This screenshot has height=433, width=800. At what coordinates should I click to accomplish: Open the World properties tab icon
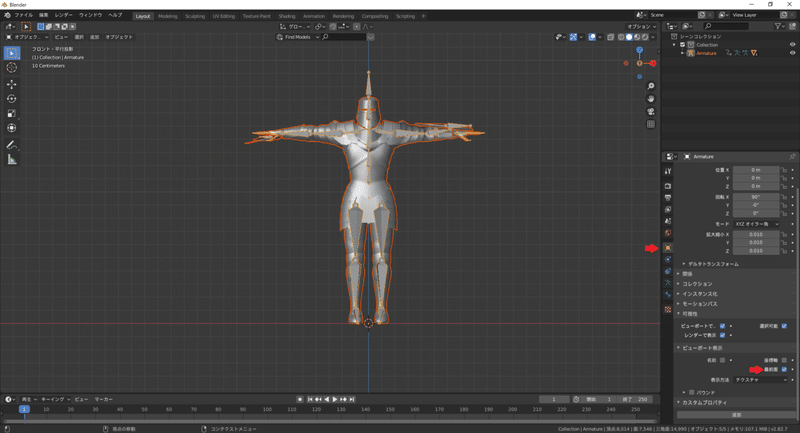pyautogui.click(x=668, y=233)
